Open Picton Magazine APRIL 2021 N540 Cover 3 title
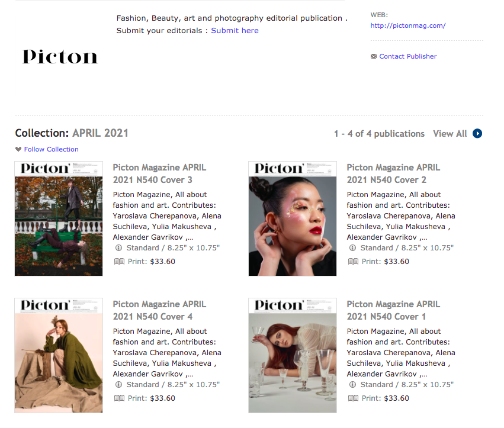The height and width of the screenshot is (428, 504). 159,173
